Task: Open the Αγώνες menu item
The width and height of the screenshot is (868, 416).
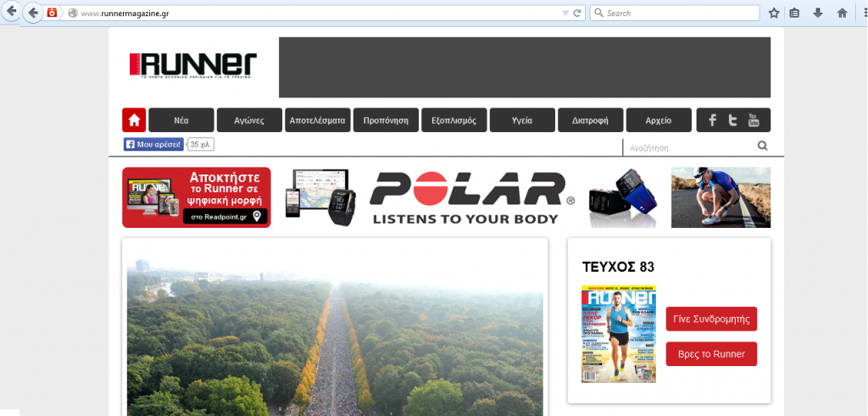Action: click(x=249, y=120)
